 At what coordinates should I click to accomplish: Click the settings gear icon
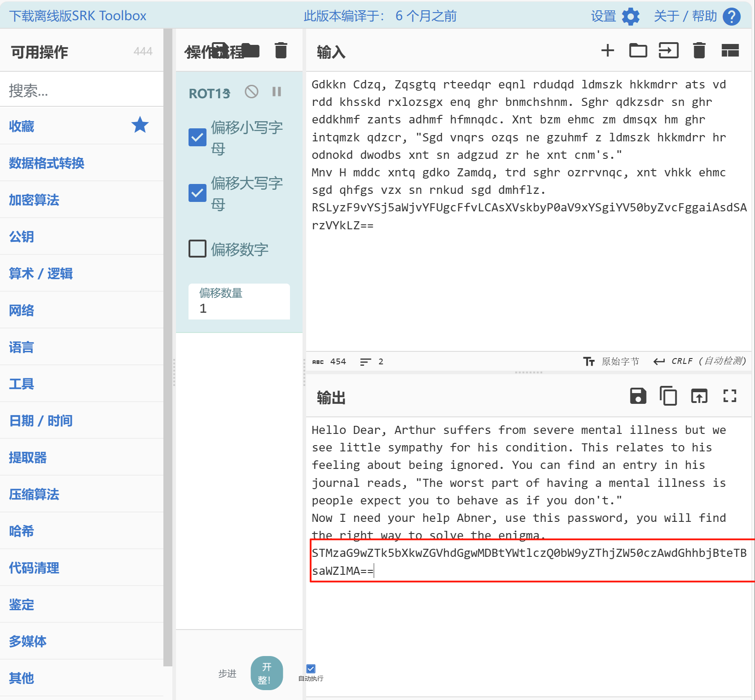pyautogui.click(x=630, y=17)
